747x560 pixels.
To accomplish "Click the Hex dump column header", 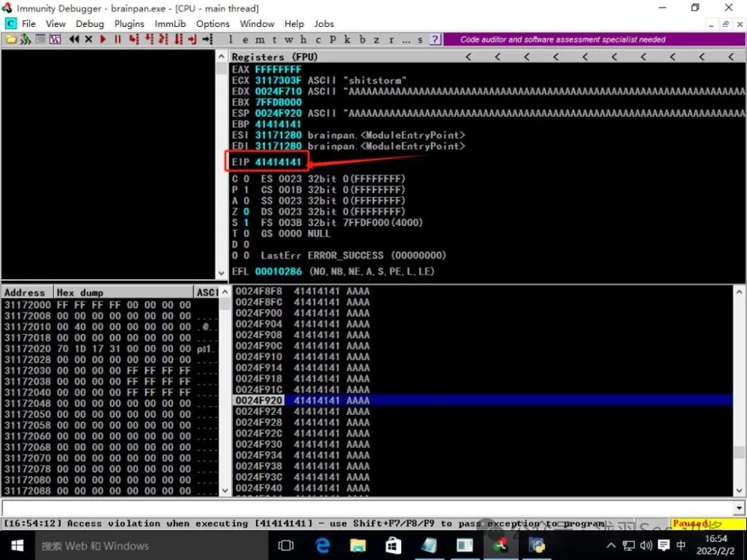I will (123, 292).
